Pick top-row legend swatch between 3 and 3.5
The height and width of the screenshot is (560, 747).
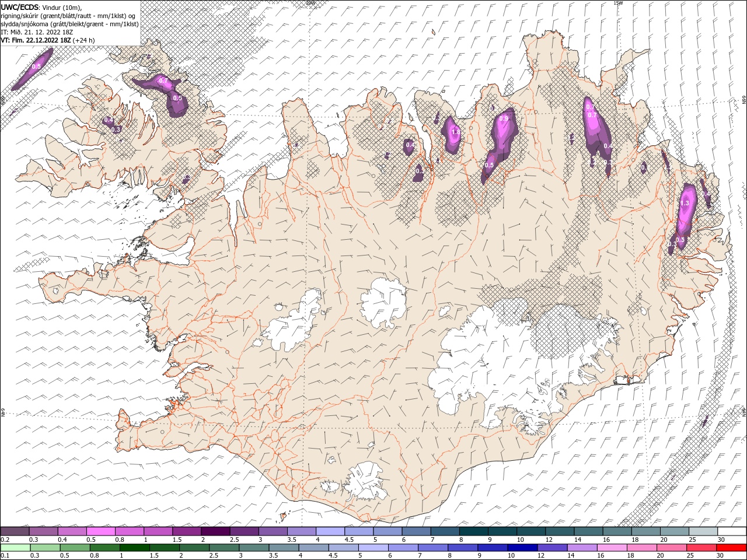(x=272, y=531)
